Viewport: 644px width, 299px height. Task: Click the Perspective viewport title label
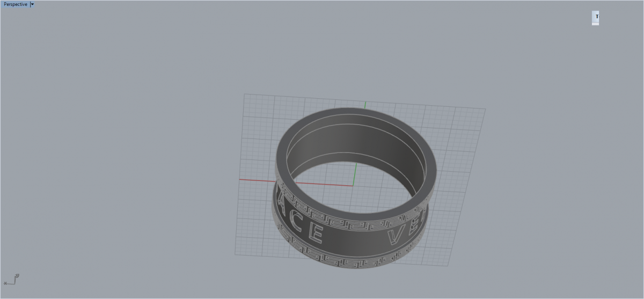pos(15,4)
